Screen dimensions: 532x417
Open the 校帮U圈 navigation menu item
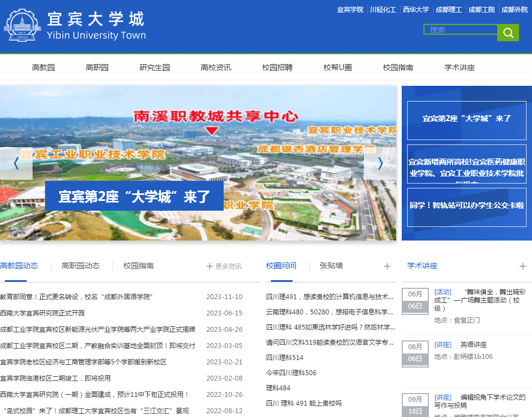click(338, 67)
